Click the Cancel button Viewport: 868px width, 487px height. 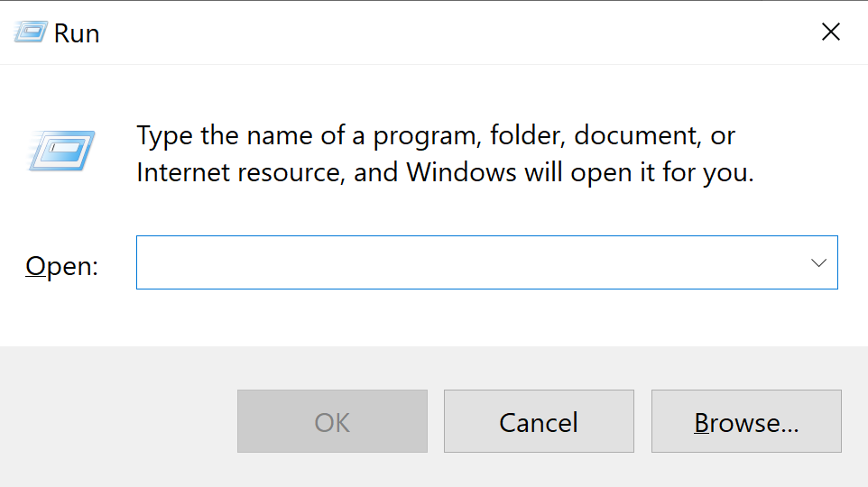pyautogui.click(x=539, y=421)
